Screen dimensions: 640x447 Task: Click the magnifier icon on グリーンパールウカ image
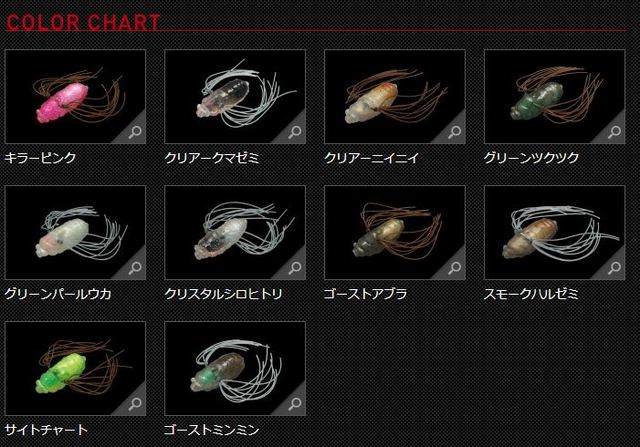coord(135,268)
